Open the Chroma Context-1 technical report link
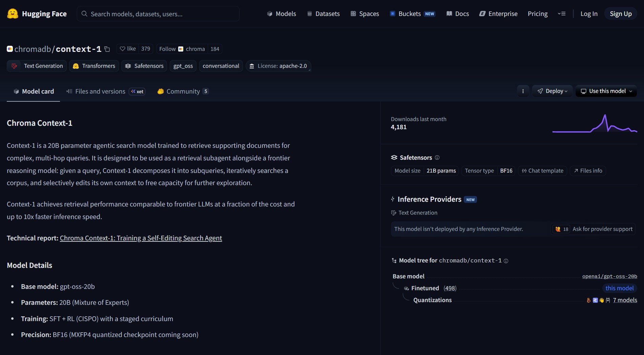Screen dimensions: 644x355 141,238
